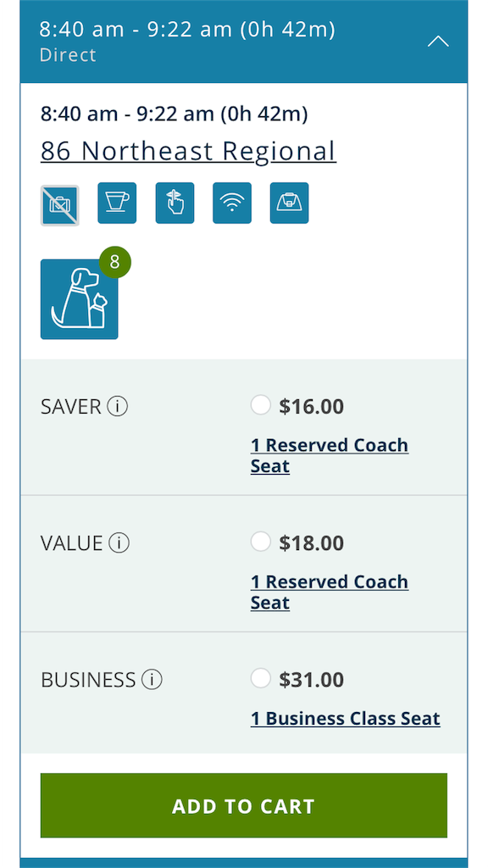Open the Saver 1 Reserved Coach Seat link

coord(330,455)
